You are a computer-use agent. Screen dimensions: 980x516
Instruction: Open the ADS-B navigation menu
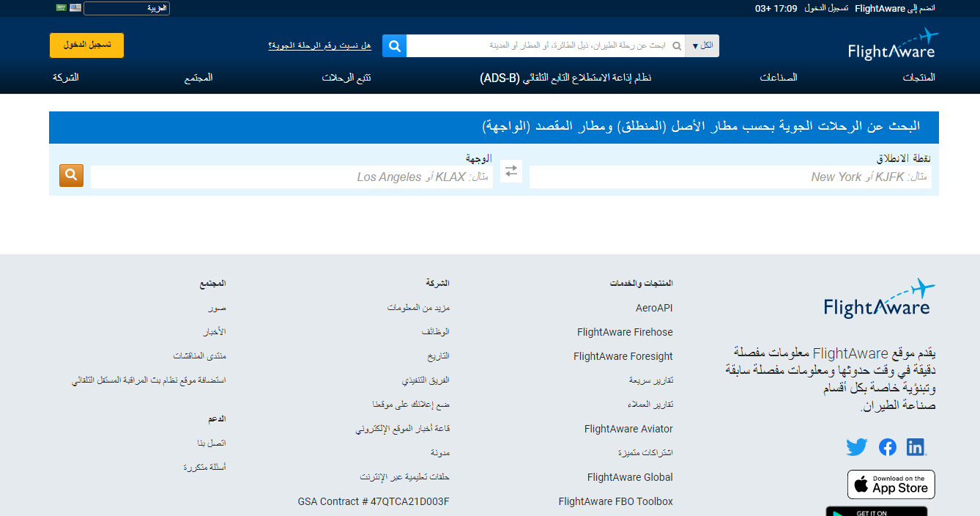[x=566, y=78]
